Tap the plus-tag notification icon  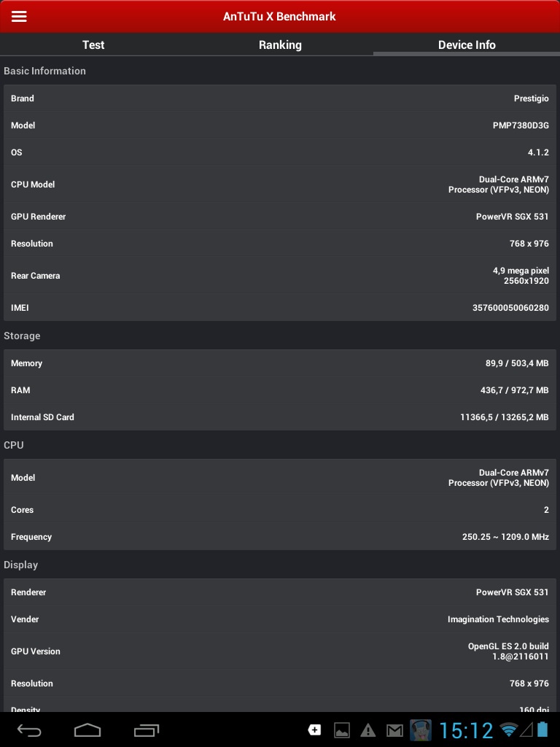pos(314,729)
